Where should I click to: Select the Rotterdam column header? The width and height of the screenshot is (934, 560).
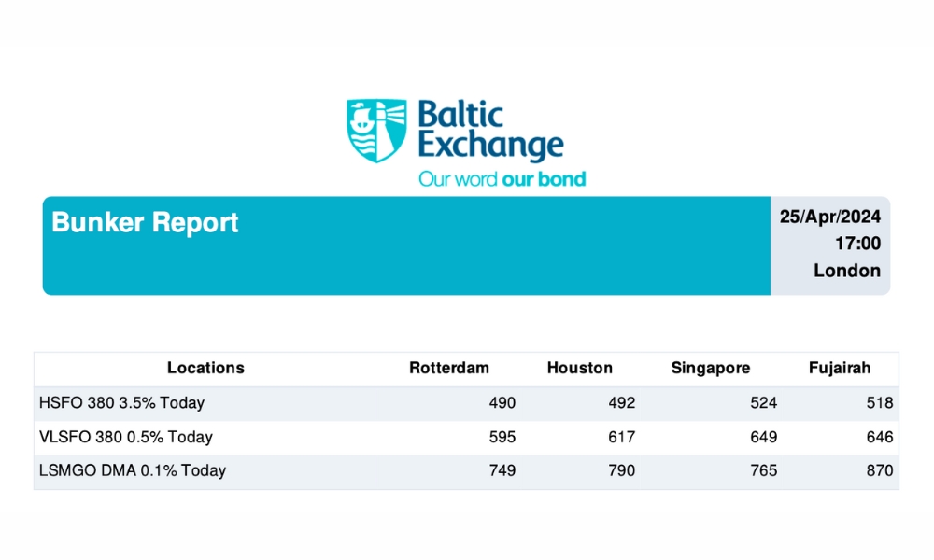(448, 368)
